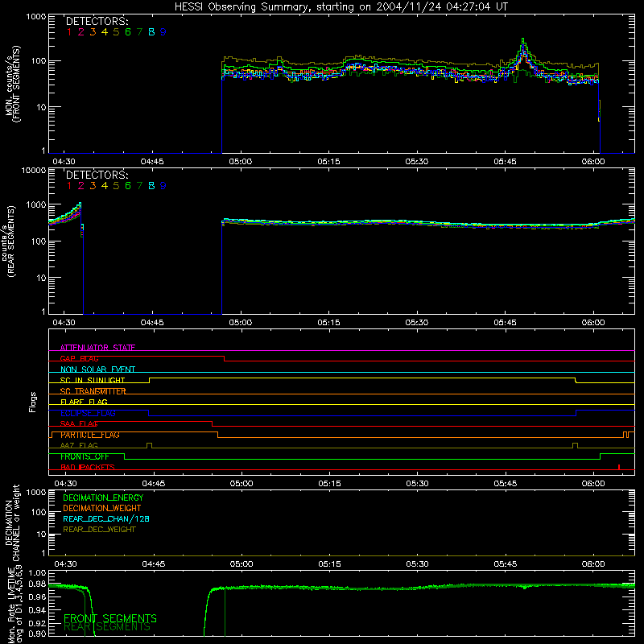The width and height of the screenshot is (644, 644).
Task: Click the FRONT SEGMENTS livetime legend label
Action: 110,618
